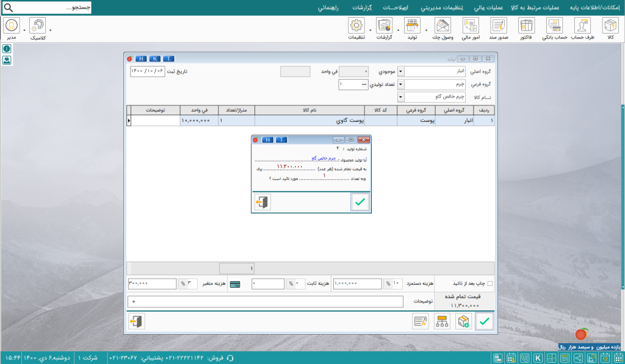The width and height of the screenshot is (625, 364).
Task: Open the dropdown arrow next to کلاسیک
Action: point(50,30)
